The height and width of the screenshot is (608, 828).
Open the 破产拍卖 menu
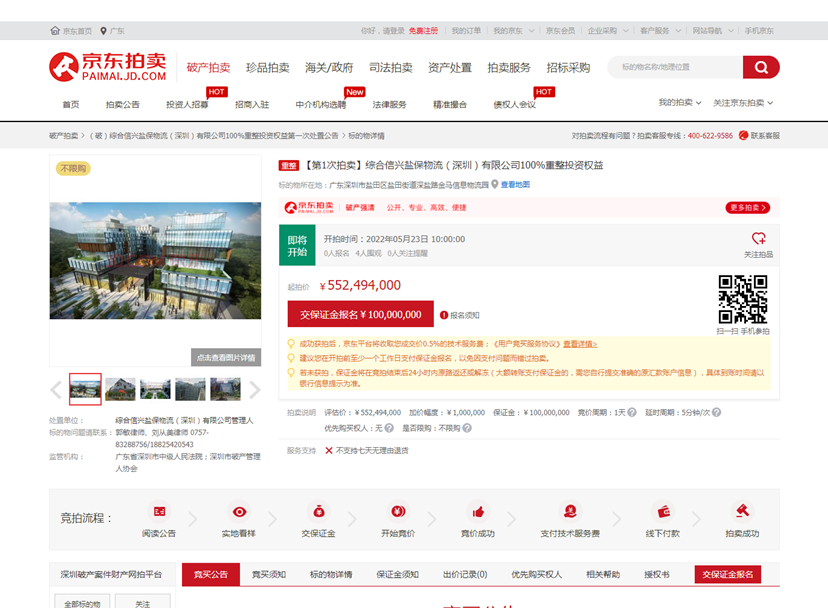[208, 68]
